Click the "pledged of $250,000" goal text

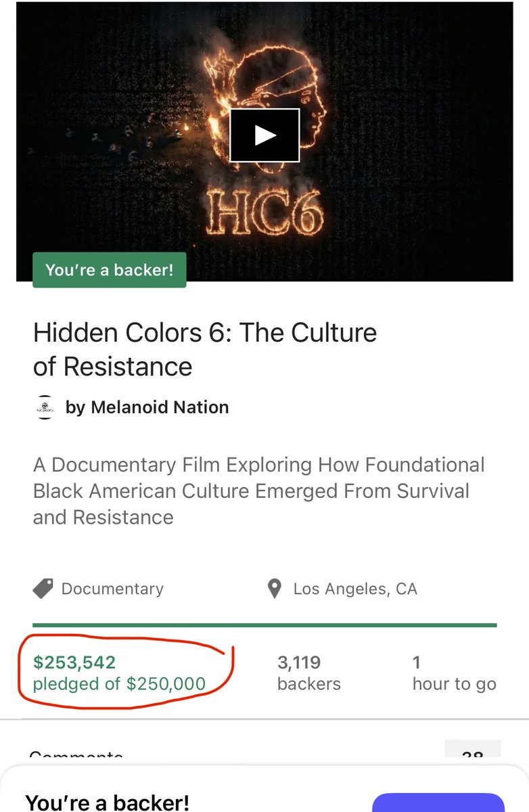coord(119,683)
